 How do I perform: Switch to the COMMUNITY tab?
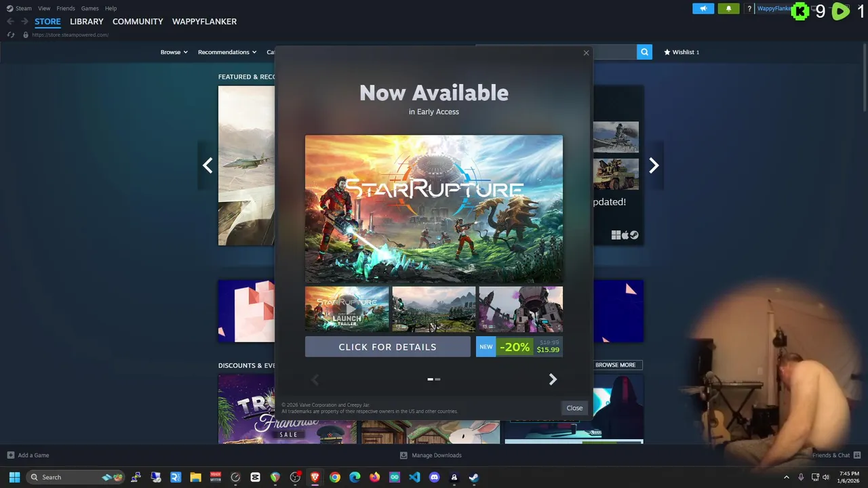pos(138,22)
